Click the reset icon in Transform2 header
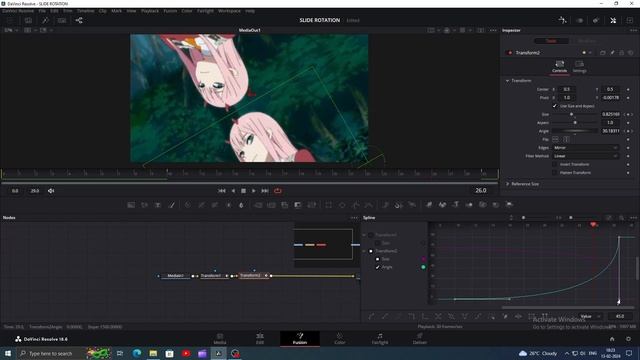 [631, 53]
